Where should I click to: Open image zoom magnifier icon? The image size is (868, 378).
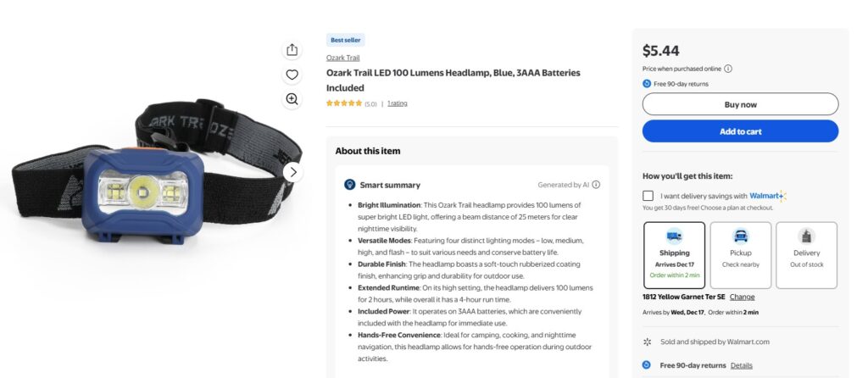tap(292, 99)
